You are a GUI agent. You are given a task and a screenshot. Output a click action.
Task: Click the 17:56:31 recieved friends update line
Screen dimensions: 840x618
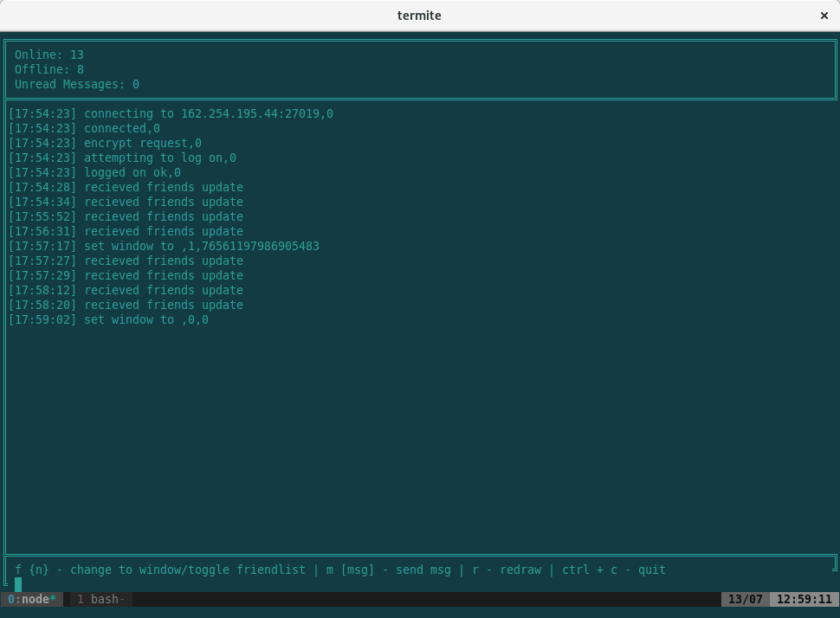(x=126, y=231)
